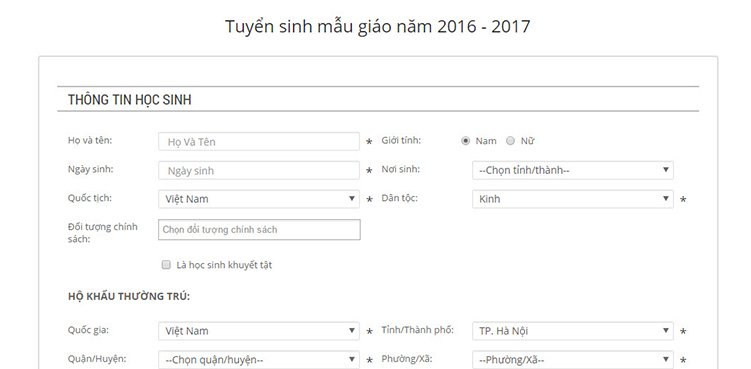Click the Họ và tên input field
The image size is (751, 369).
point(259,142)
